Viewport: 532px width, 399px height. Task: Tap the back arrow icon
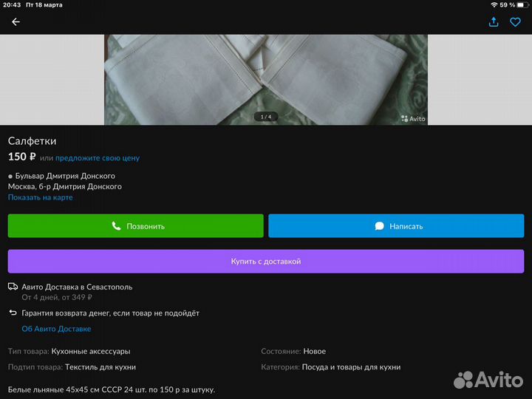[x=16, y=22]
